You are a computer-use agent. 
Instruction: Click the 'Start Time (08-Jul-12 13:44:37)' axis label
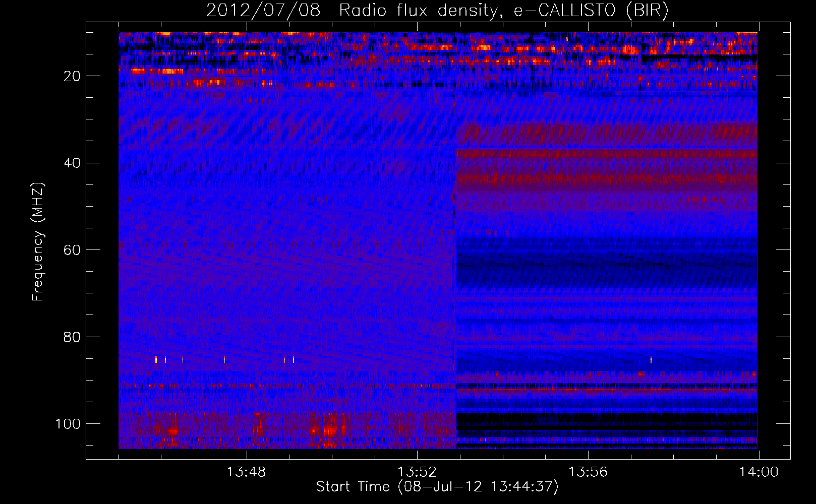point(437,487)
